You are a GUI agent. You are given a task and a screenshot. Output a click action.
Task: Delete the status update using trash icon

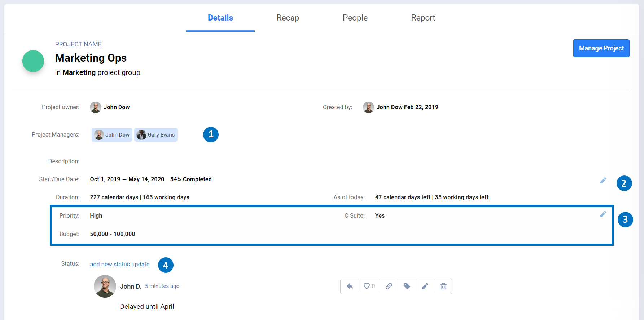[x=443, y=286]
